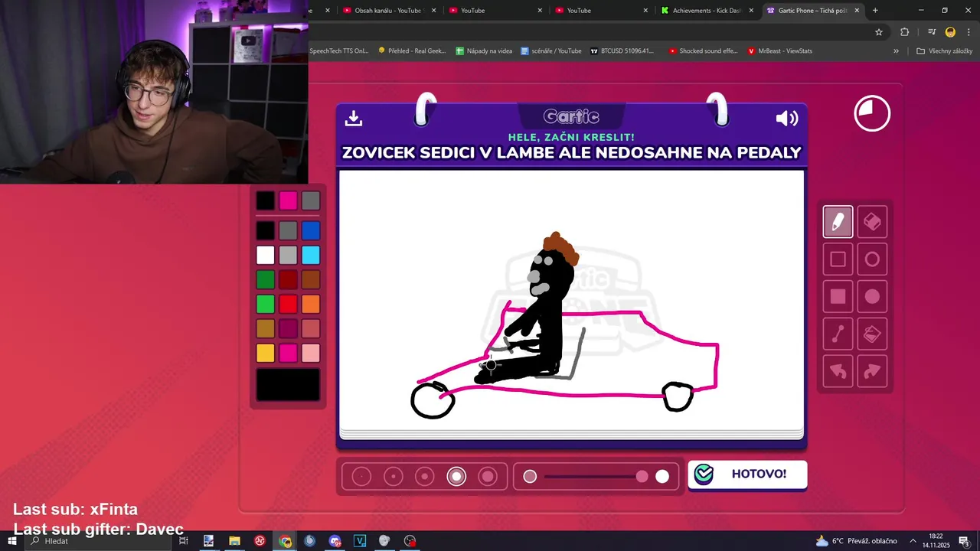This screenshot has height=551, width=980.
Task: Open the weather widget in taskbar
Action: [856, 541]
